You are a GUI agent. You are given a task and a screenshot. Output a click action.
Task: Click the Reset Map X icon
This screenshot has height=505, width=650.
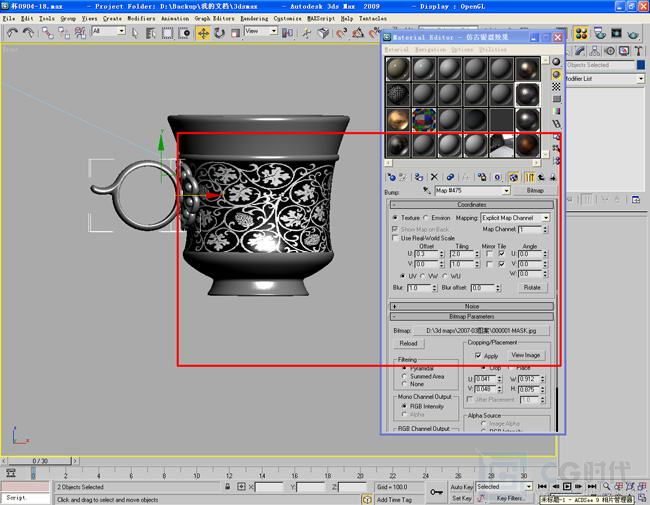(434, 177)
